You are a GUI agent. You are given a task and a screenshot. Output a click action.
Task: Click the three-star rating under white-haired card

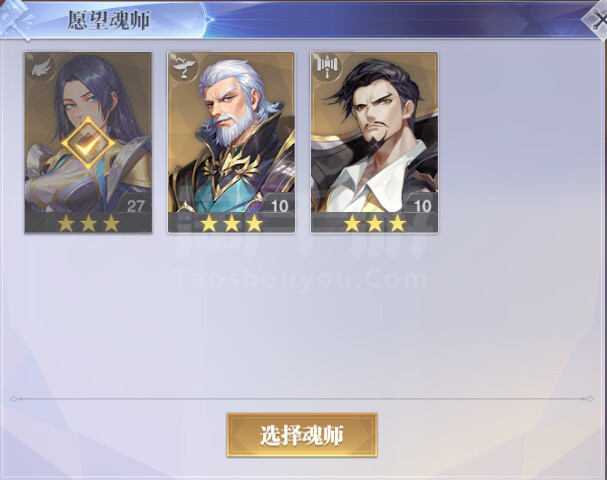tap(231, 223)
